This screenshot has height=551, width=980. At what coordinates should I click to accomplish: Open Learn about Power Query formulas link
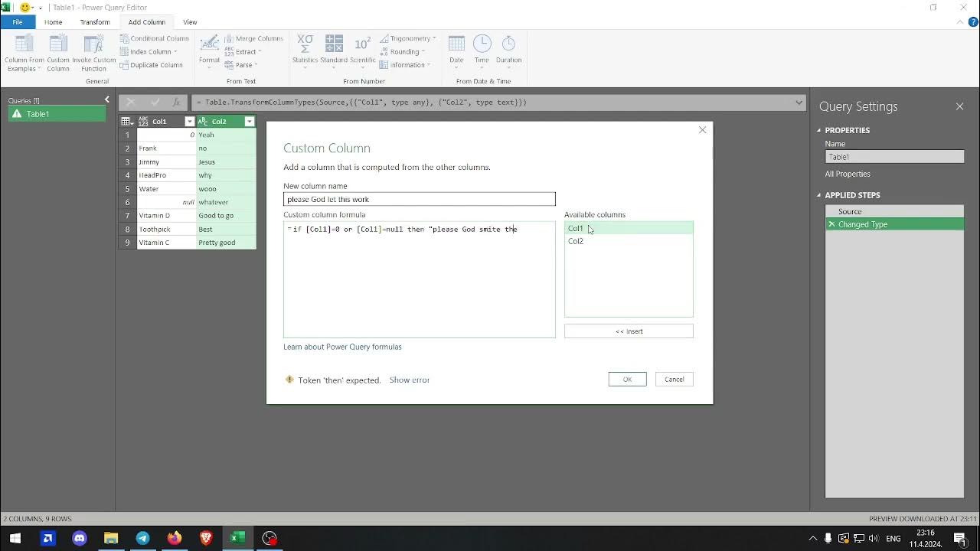[342, 347]
